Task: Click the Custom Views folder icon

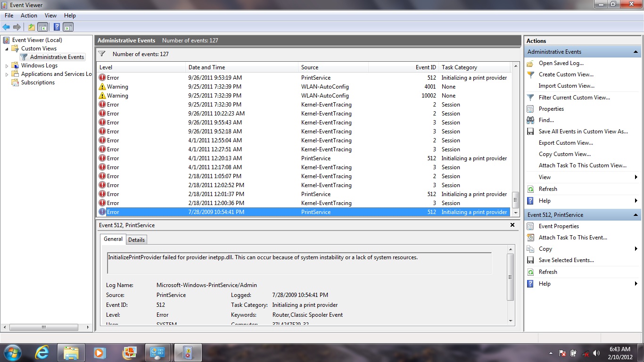Action: pos(15,49)
